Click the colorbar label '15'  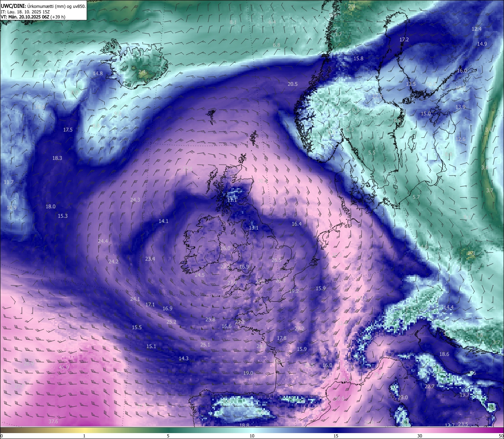point(335,436)
